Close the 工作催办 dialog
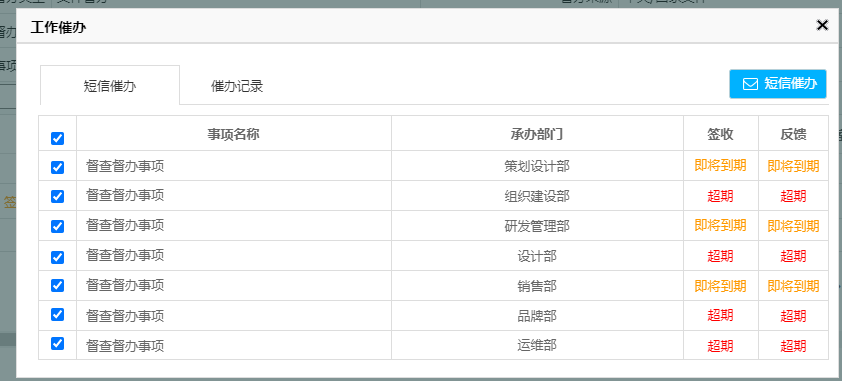Screen dimensions: 842x381 click(x=822, y=25)
